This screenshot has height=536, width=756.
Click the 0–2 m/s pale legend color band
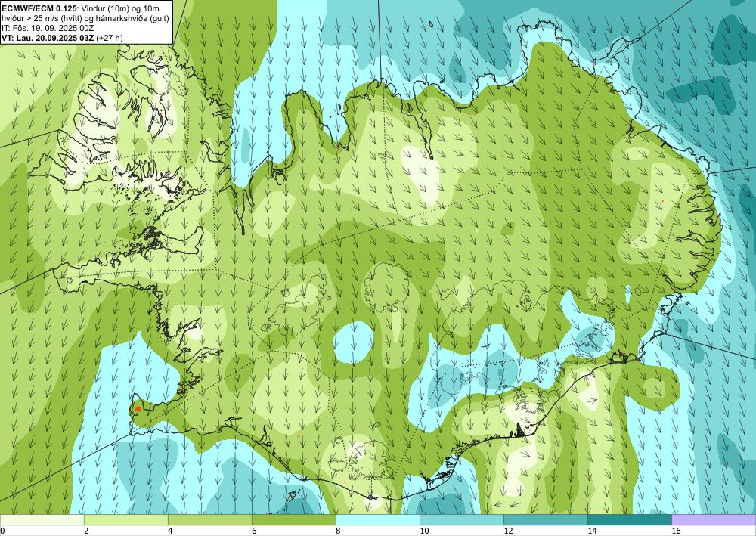pyautogui.click(x=42, y=519)
